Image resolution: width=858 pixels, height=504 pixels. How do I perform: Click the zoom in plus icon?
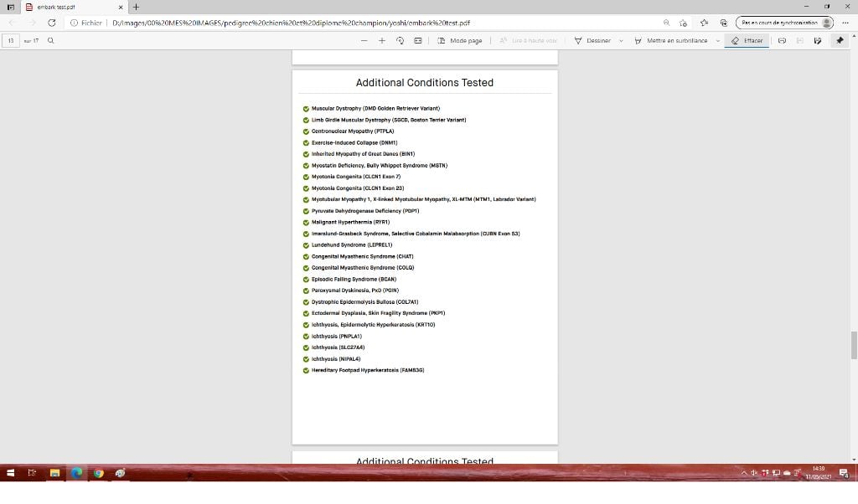[382, 40]
